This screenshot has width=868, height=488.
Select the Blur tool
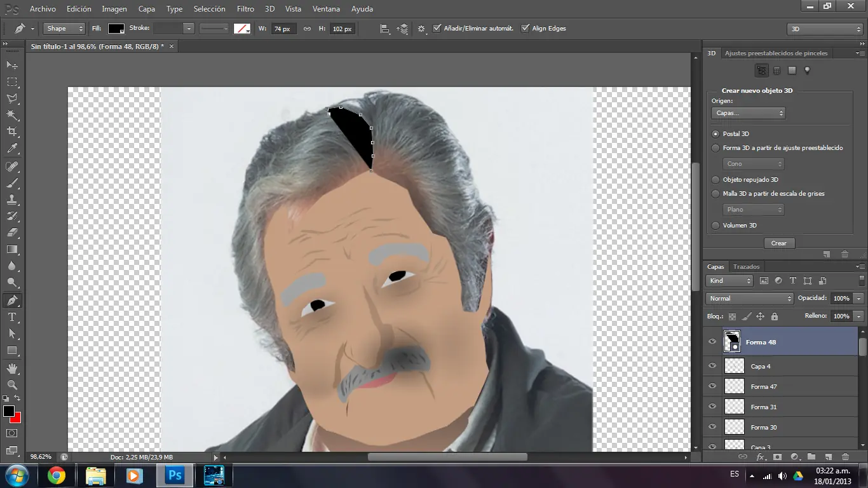(12, 266)
